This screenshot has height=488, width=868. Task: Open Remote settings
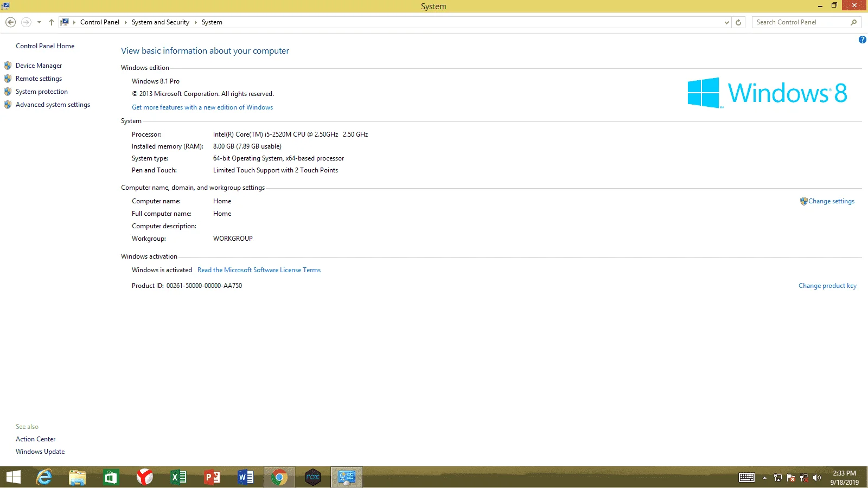click(x=39, y=79)
